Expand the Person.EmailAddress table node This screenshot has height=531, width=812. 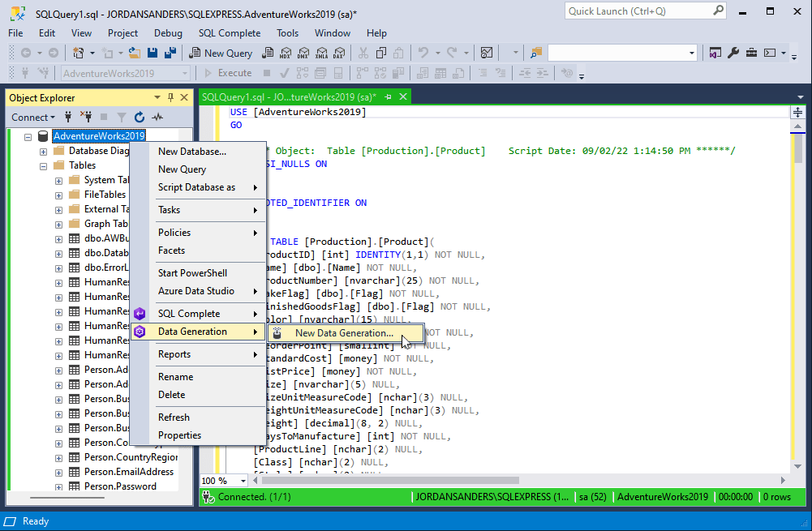point(58,473)
